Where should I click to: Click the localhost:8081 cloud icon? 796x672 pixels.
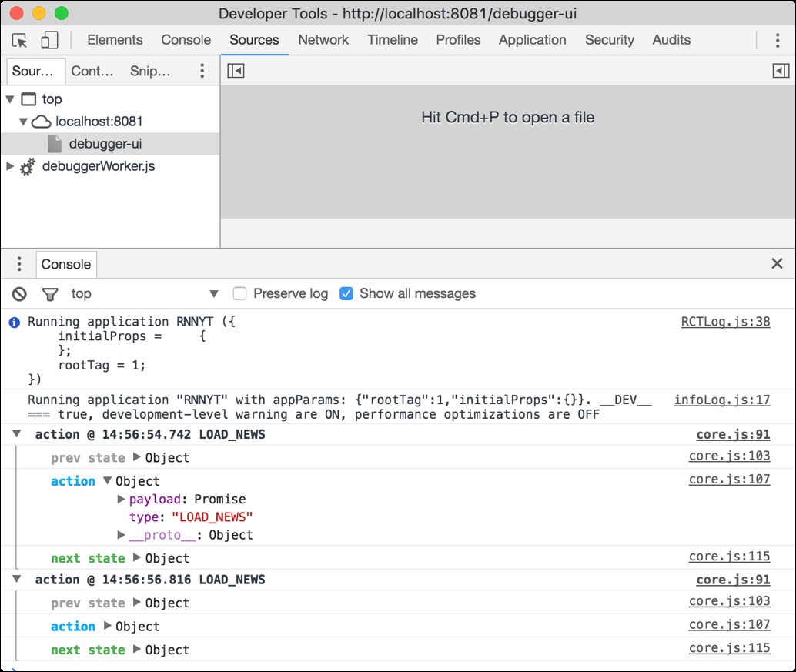(x=41, y=122)
